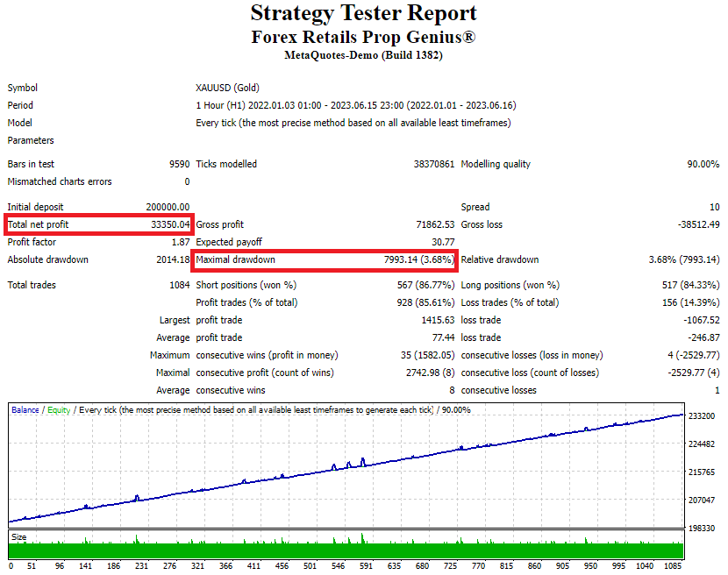Click the Balance legend label in chart
The image size is (728, 575).
pyautogui.click(x=25, y=410)
